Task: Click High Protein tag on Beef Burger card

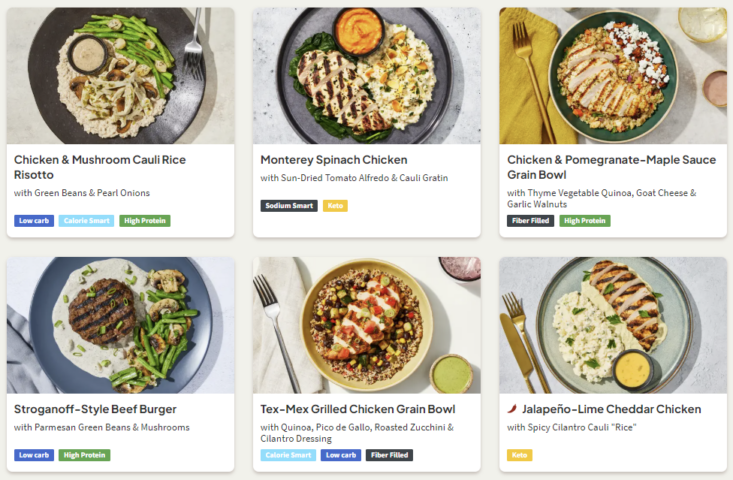Action: [85, 455]
